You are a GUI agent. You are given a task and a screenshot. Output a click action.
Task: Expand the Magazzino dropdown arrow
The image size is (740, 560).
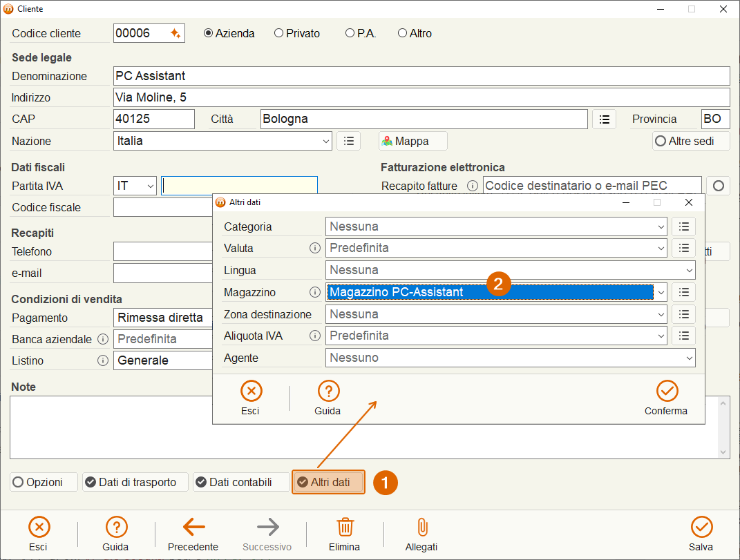tap(661, 293)
